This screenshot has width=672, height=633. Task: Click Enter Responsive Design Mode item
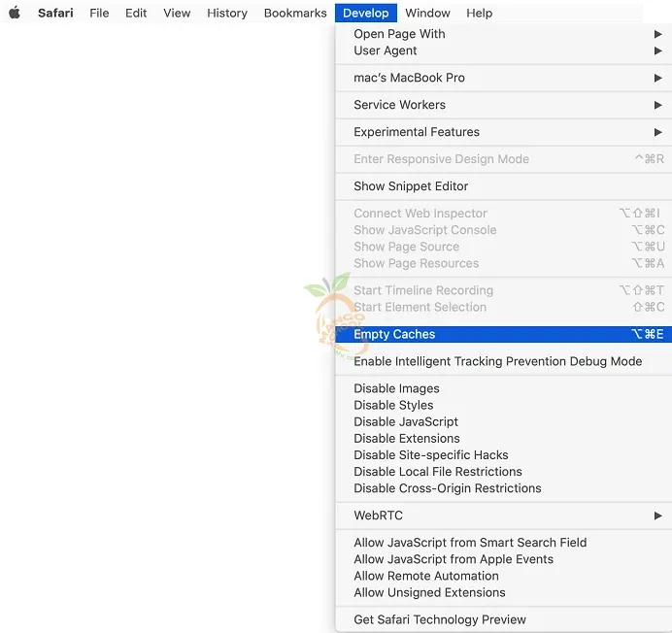[x=504, y=159]
